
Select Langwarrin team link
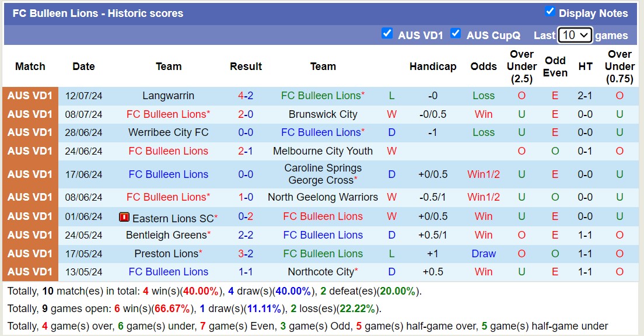pos(169,95)
